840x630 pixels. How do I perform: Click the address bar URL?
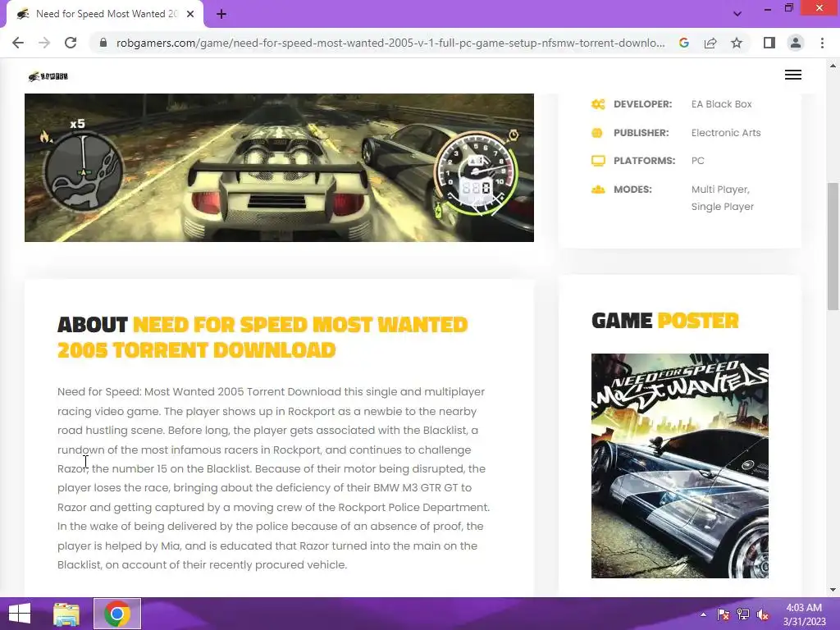coord(390,43)
